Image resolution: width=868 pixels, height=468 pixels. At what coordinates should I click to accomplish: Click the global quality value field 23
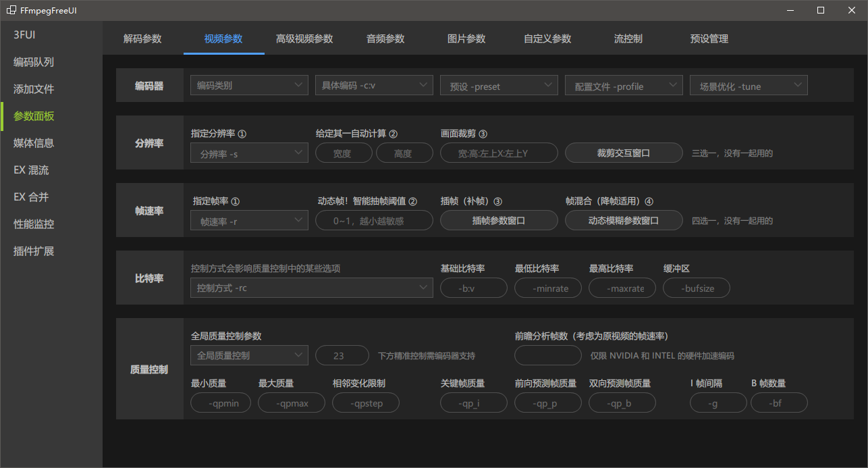342,355
